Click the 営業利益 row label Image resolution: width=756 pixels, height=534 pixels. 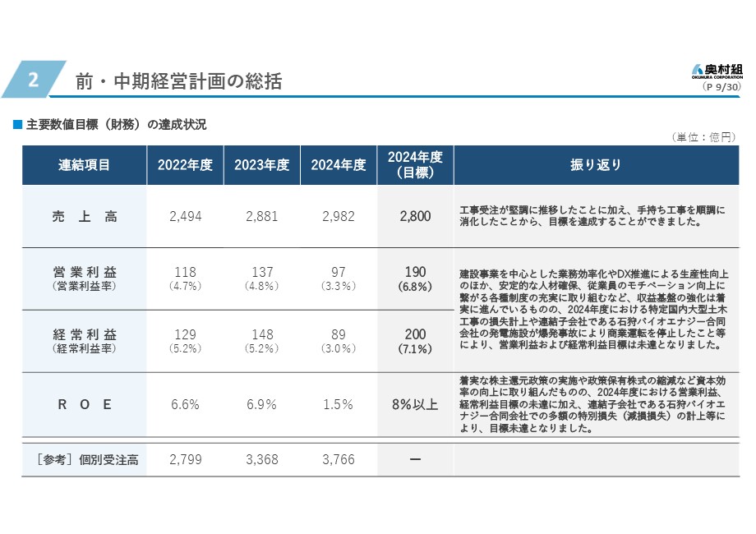(x=84, y=272)
